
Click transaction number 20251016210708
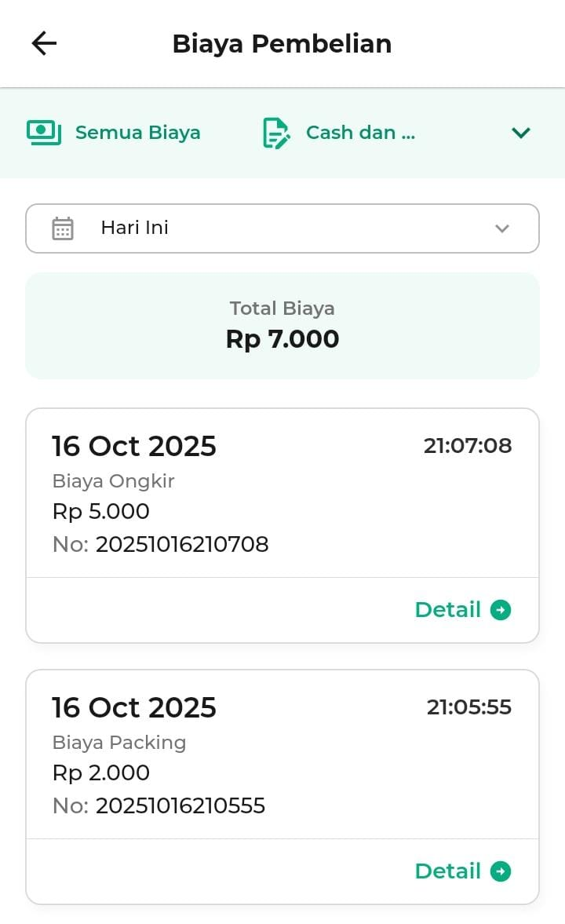pyautogui.click(x=182, y=544)
